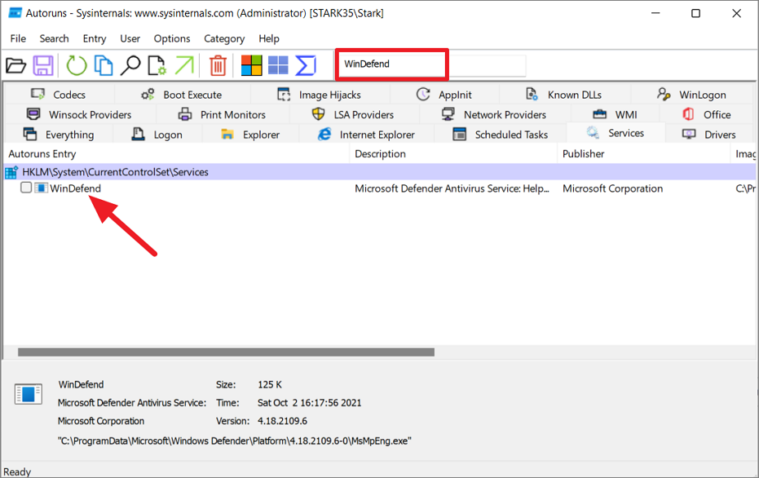Click the MsMpEng.exe path in details pane

click(234, 441)
